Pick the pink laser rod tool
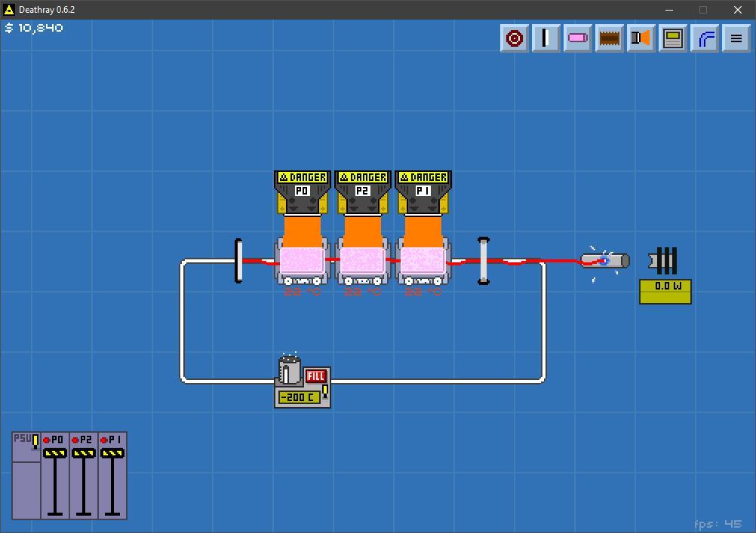Viewport: 756px width, 533px height. coord(578,38)
